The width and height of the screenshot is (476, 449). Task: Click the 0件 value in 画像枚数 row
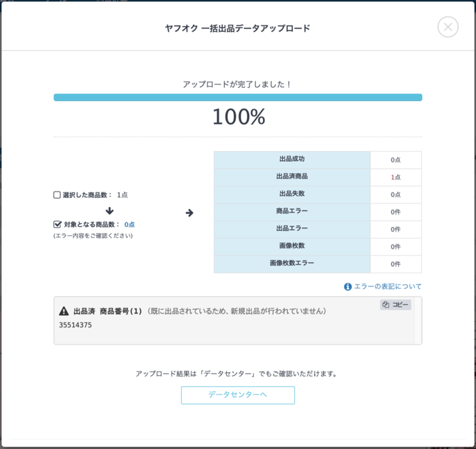click(396, 246)
